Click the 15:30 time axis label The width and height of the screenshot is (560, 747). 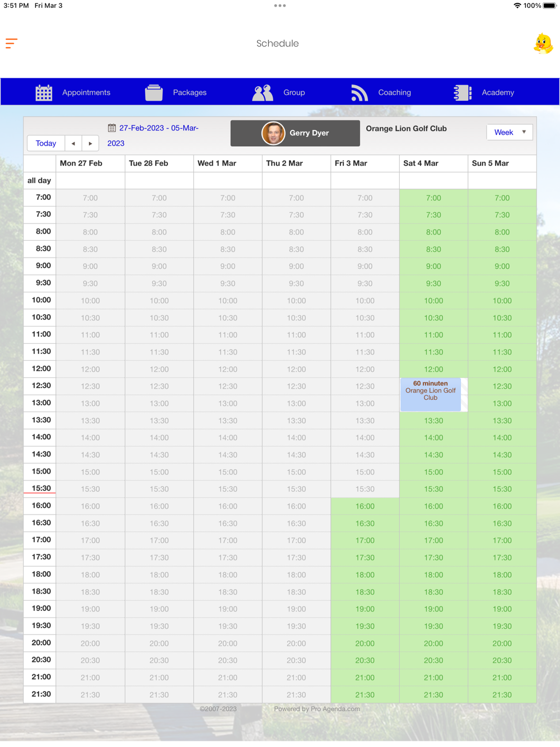41,488
